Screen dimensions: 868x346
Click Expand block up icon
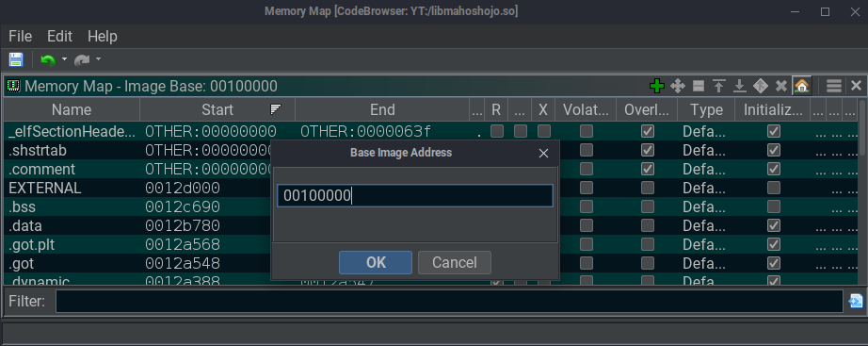[719, 86]
